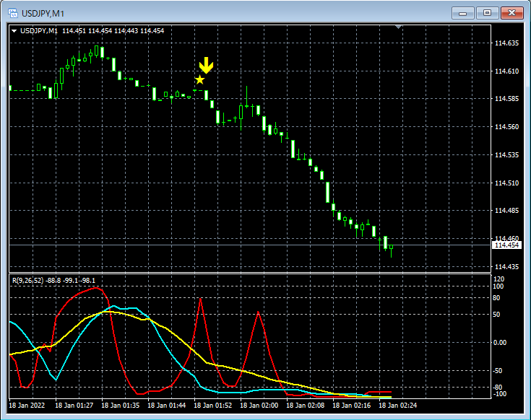
Task: Click price scale value 114.485
Action: pos(506,210)
